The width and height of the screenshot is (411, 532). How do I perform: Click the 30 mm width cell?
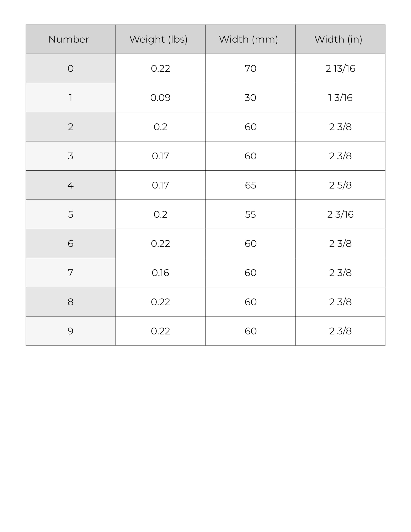pos(250,98)
